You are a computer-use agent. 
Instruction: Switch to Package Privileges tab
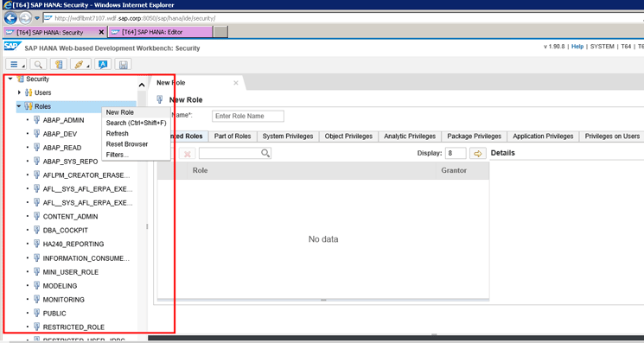tap(475, 137)
